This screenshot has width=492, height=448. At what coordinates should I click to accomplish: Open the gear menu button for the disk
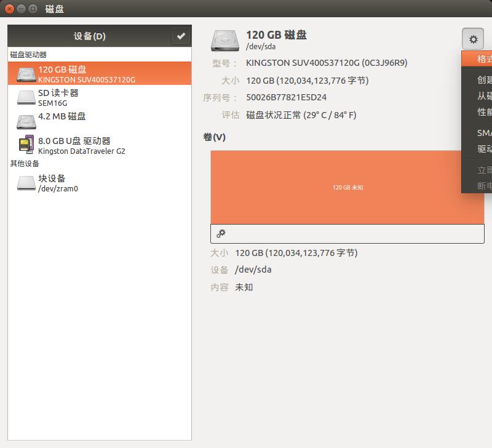pos(473,39)
